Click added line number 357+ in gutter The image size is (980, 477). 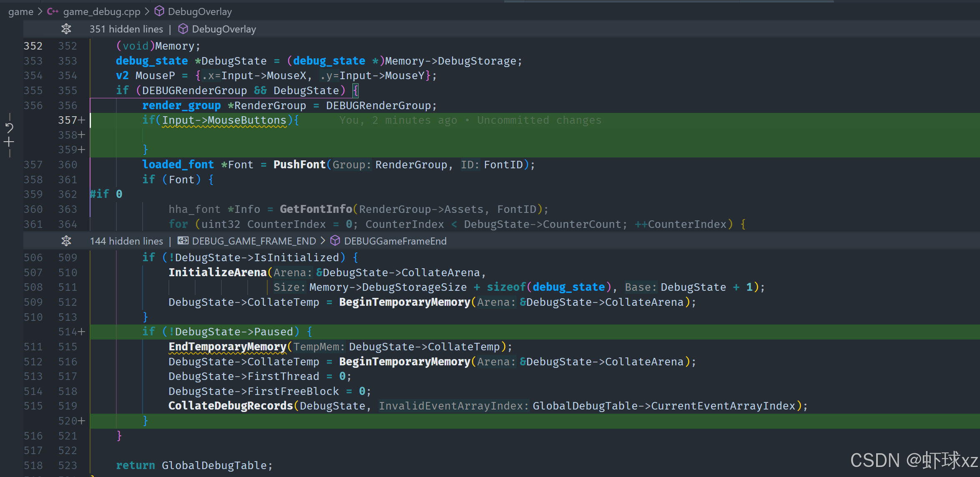[x=72, y=120]
